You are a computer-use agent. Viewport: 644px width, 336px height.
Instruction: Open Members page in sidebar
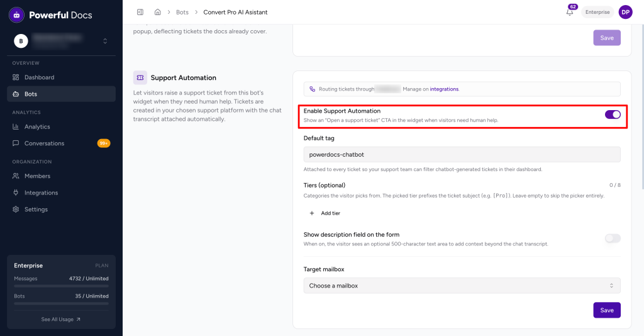61,176
